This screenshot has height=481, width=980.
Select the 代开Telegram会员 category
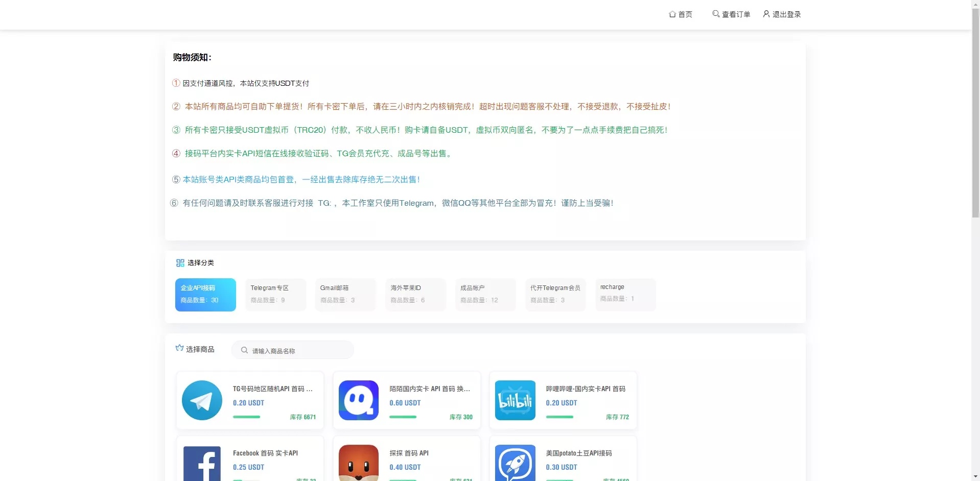click(555, 295)
